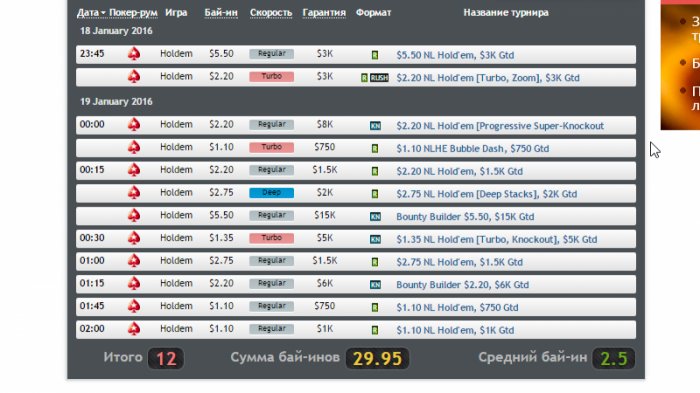Image resolution: width=700 pixels, height=393 pixels.
Task: Click PokerStars icon in the 01:45 row
Action: (134, 306)
